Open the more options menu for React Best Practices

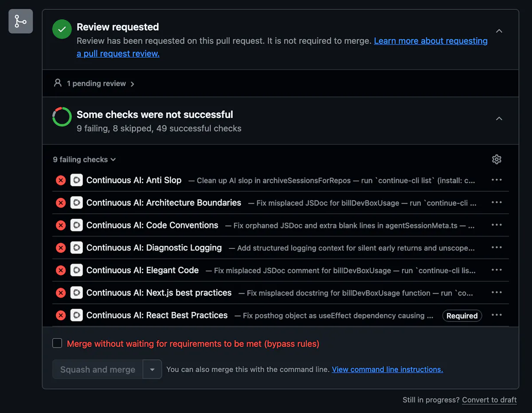(497, 315)
